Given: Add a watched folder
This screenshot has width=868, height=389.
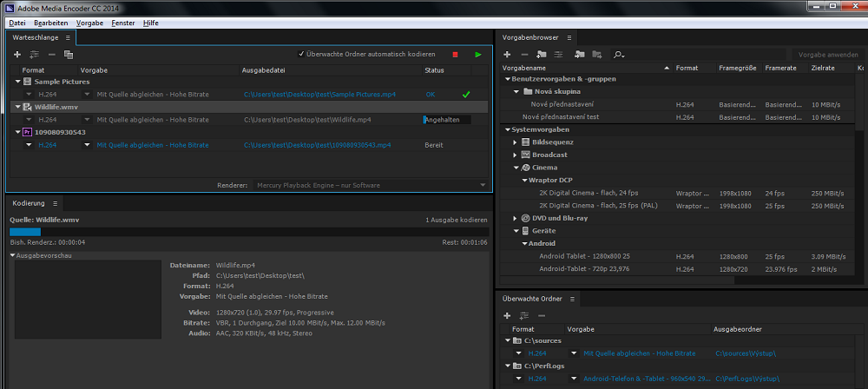Looking at the screenshot, I should coord(507,315).
